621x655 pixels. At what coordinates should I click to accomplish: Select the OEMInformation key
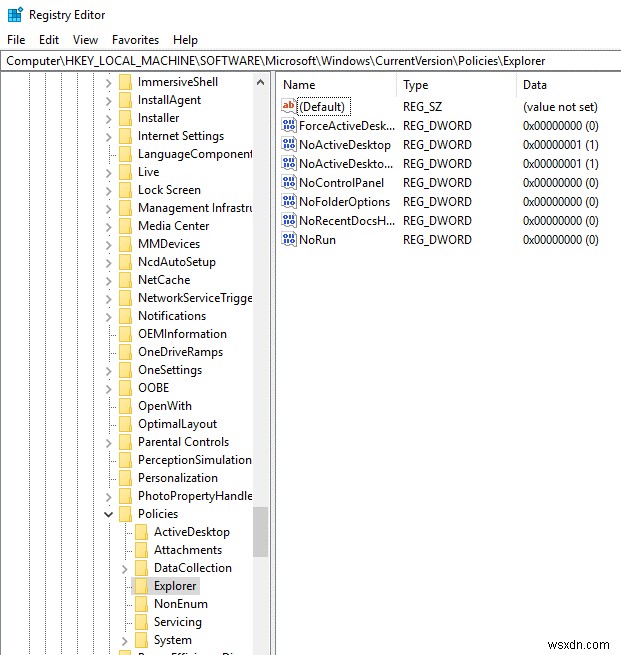pyautogui.click(x=182, y=334)
